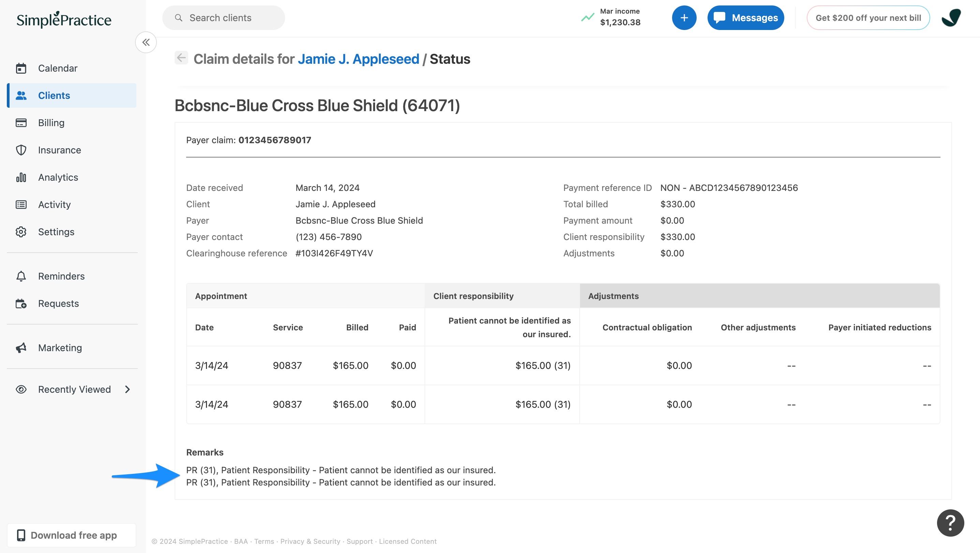Click the magnifier icon in search box
This screenshot has width=980, height=553.
tap(178, 17)
